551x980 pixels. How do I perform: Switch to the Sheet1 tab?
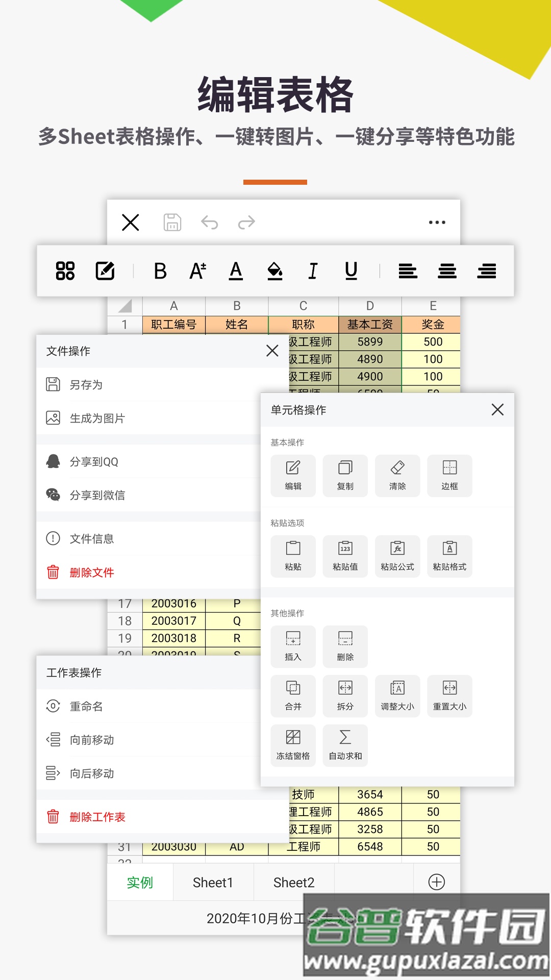pos(213,882)
